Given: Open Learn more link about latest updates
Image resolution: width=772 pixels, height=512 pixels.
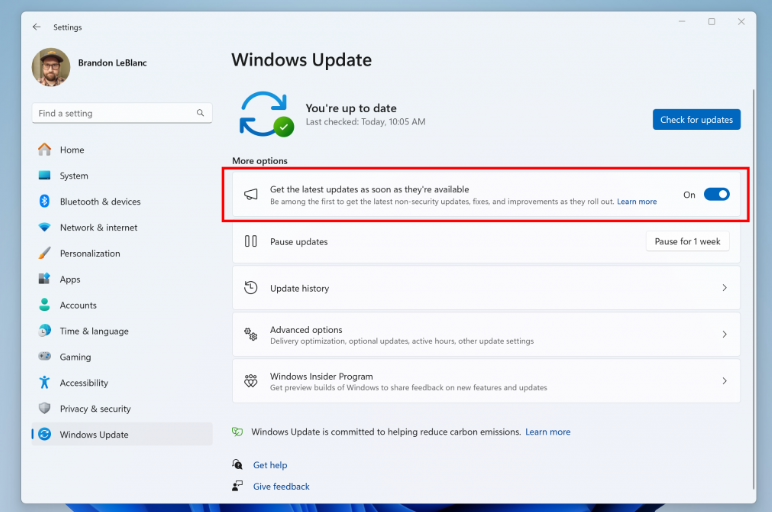Looking at the screenshot, I should [x=637, y=201].
